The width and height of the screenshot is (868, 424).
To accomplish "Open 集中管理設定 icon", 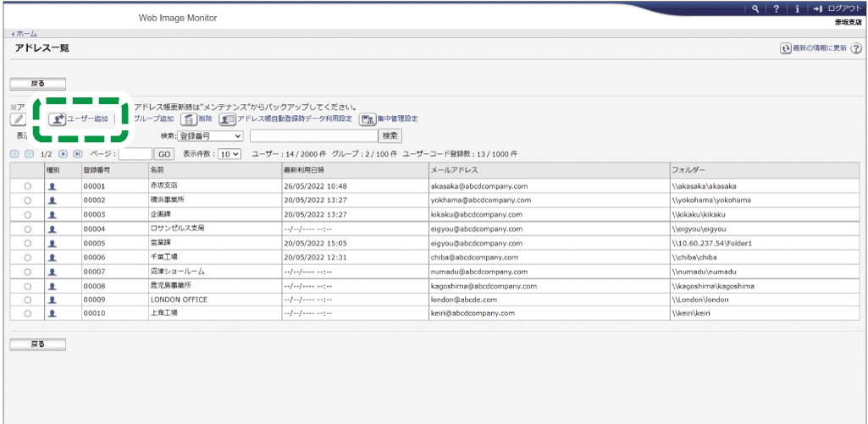I will (368, 119).
